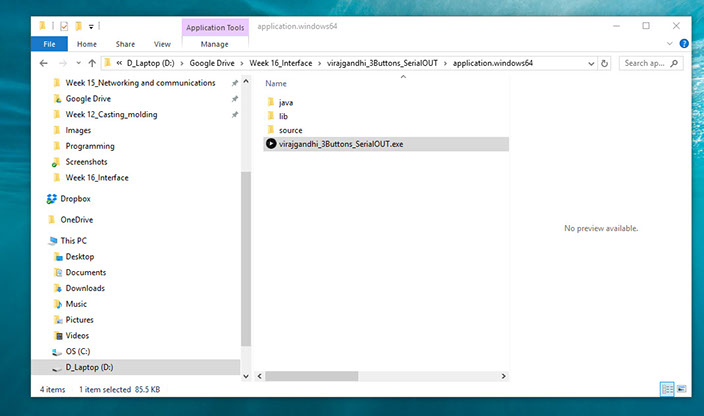The image size is (704, 416).
Task: Select Programming folder in sidebar
Action: click(x=90, y=146)
